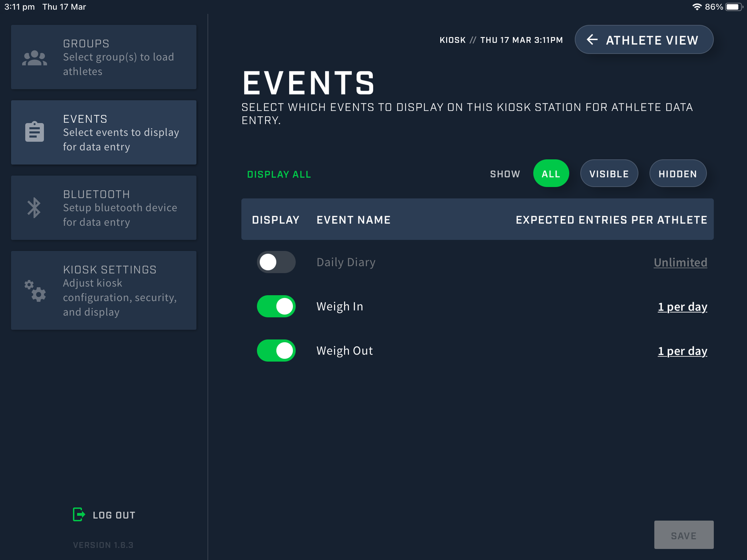This screenshot has height=560, width=747.
Task: Open the Events sidebar section
Action: [x=104, y=132]
